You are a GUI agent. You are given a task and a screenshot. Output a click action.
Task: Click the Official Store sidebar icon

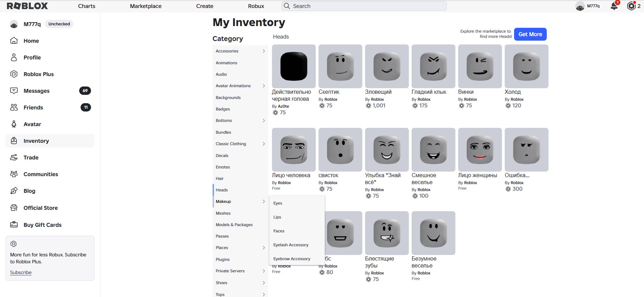pyautogui.click(x=14, y=208)
